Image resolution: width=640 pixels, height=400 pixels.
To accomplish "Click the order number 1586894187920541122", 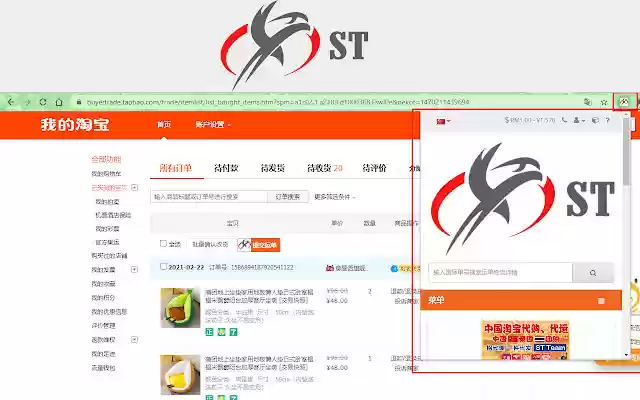I will (262, 267).
